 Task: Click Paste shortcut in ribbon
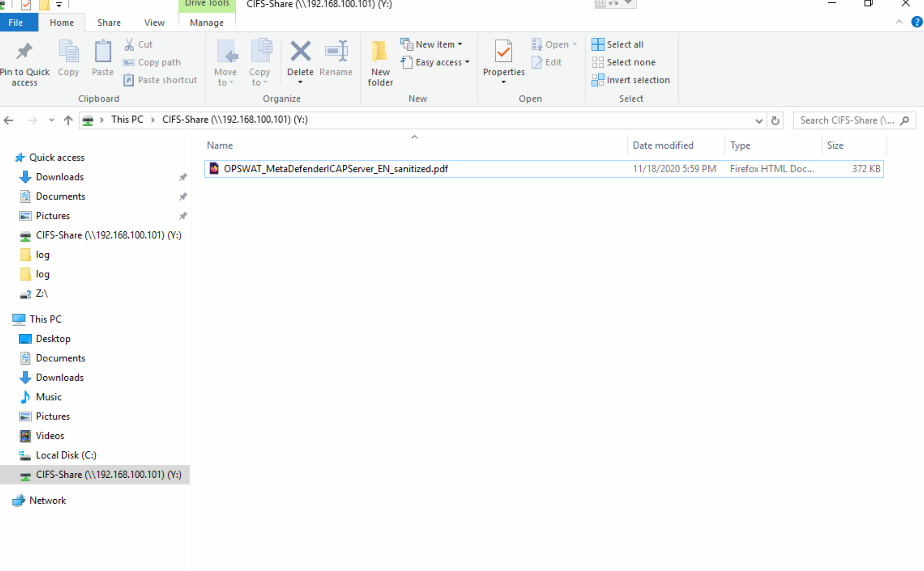[x=160, y=80]
